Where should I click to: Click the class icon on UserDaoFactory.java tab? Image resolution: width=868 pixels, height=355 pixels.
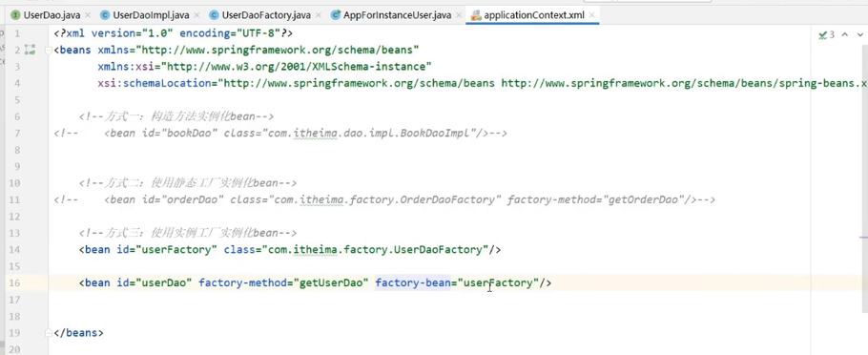pos(214,15)
